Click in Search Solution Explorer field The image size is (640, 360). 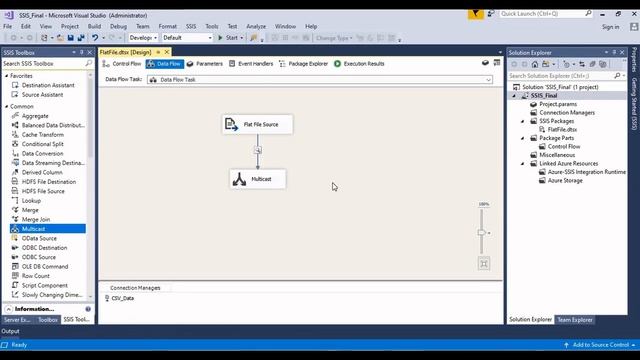561,76
